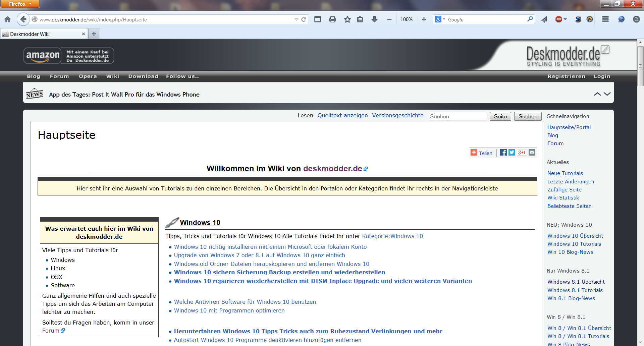Image resolution: width=644 pixels, height=346 pixels.
Task: Click the Suchen button
Action: pyautogui.click(x=528, y=116)
